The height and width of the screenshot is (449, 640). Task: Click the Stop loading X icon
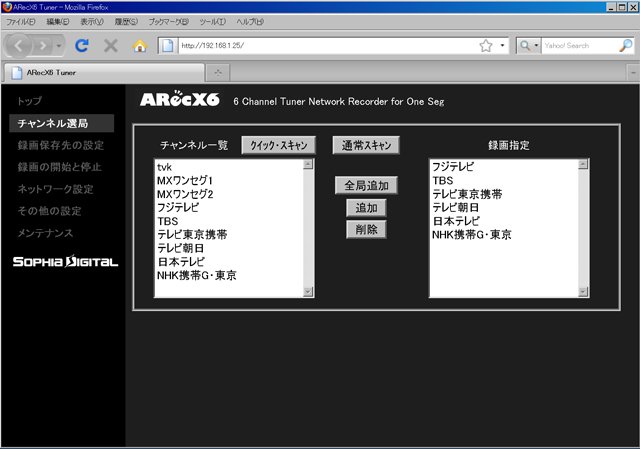[x=111, y=46]
